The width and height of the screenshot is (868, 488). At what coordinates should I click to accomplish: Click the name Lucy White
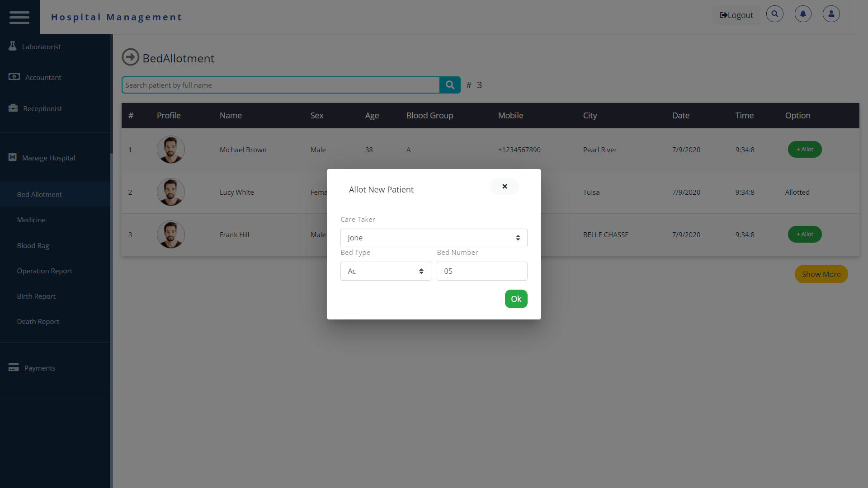236,192
